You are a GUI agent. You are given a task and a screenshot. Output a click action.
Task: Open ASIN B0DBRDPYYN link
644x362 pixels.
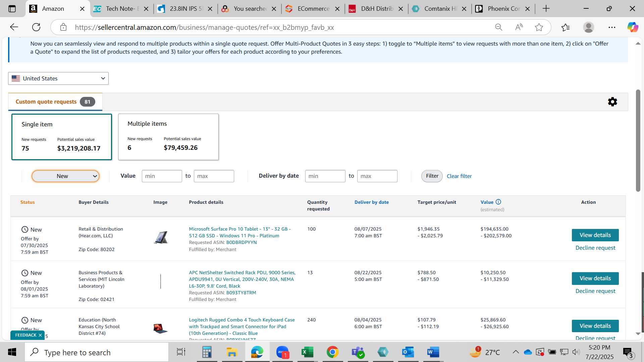[241, 243]
